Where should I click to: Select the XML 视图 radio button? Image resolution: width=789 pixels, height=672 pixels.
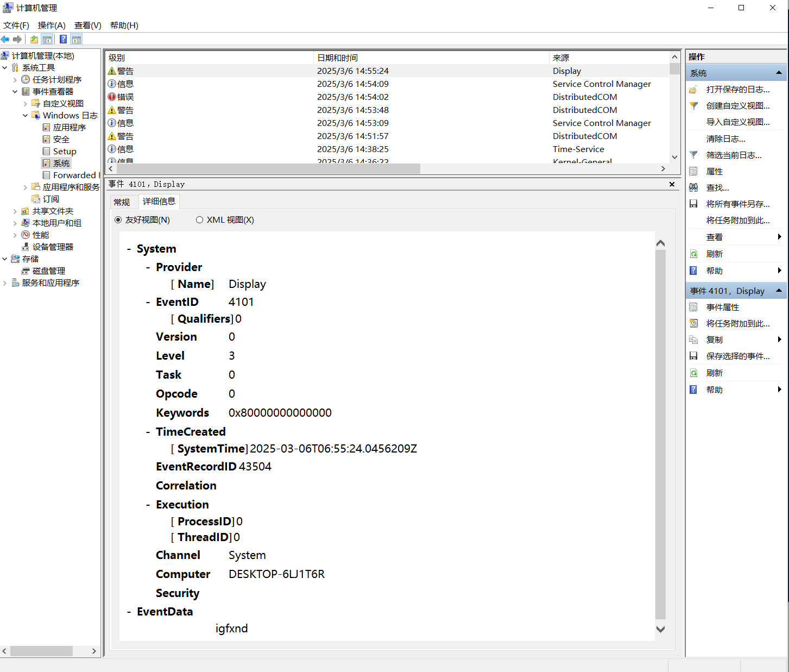(199, 219)
